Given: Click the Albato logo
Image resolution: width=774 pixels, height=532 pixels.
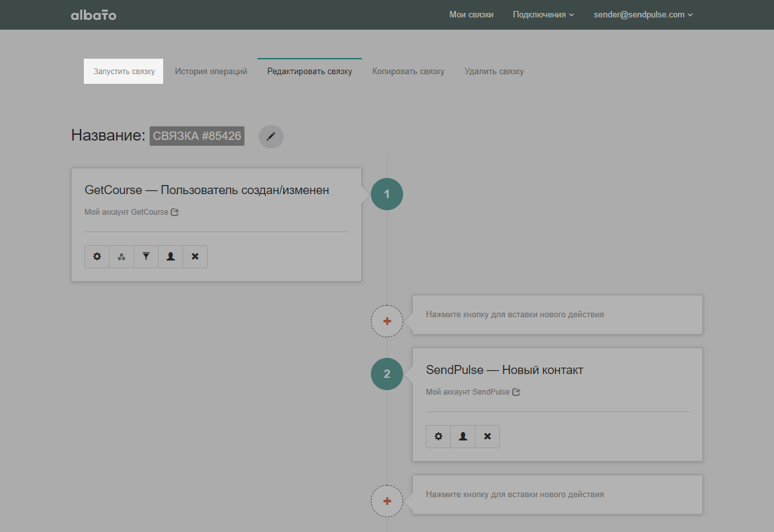Looking at the screenshot, I should tap(94, 15).
